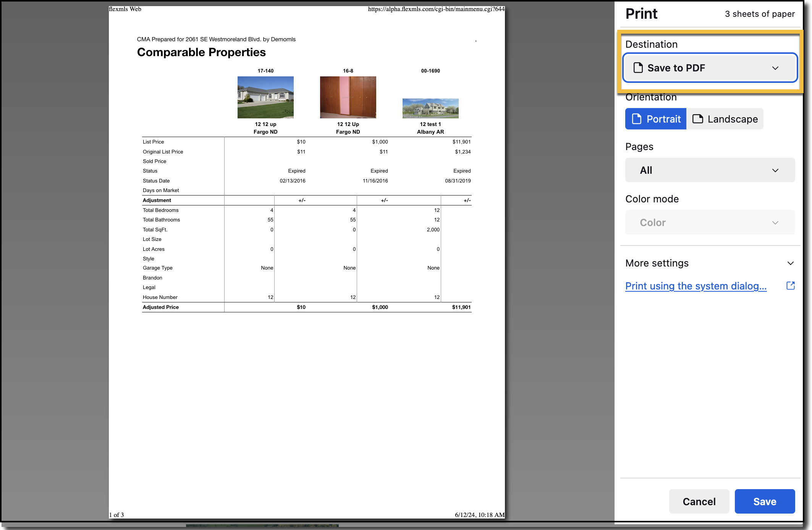The width and height of the screenshot is (812, 530).
Task: Click the Save button
Action: pyautogui.click(x=765, y=501)
